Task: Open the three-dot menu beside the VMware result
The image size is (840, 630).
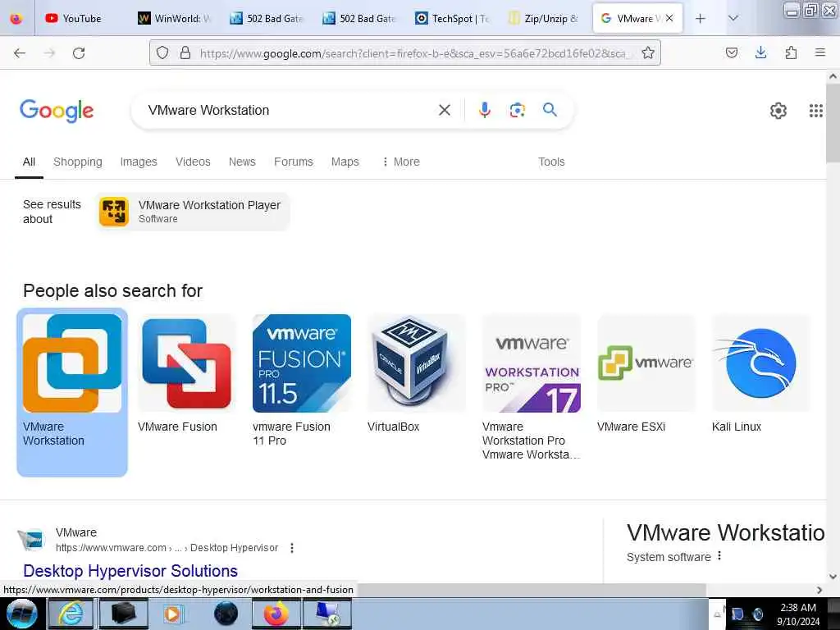Action: (x=292, y=548)
